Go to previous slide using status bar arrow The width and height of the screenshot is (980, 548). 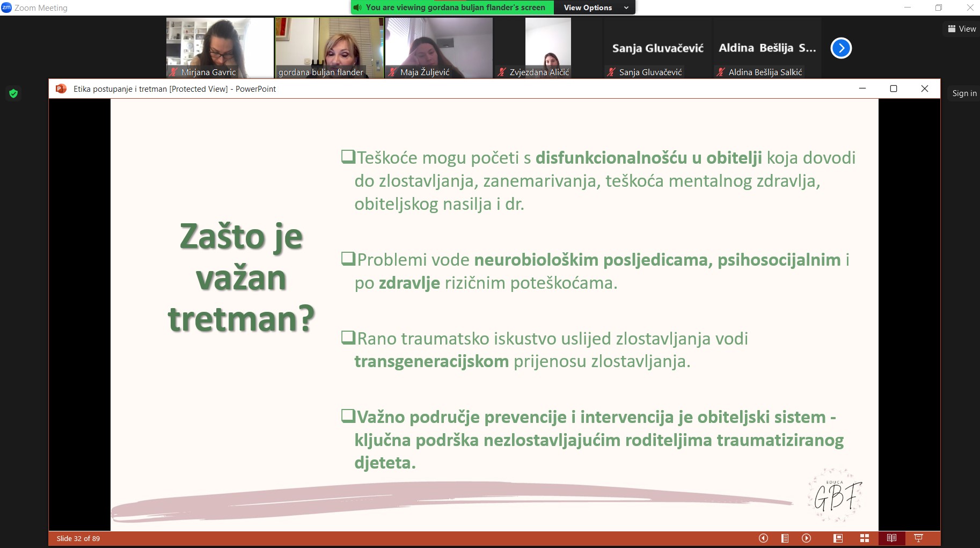(763, 538)
